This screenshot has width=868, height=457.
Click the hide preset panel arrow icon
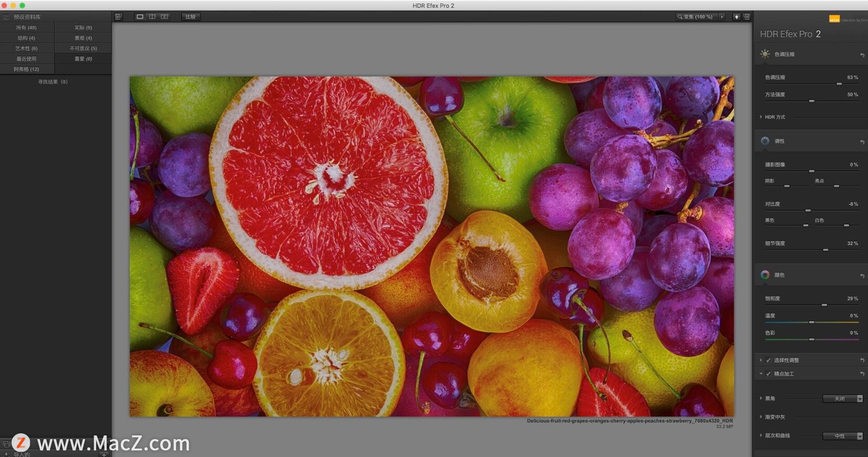point(118,17)
